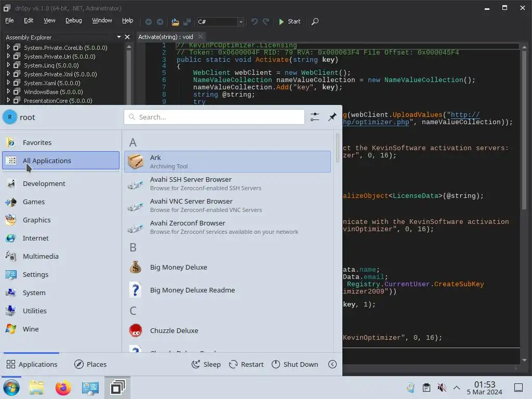Screen dimensions: 532x399
Task: Open the View menu
Action: coord(49,20)
